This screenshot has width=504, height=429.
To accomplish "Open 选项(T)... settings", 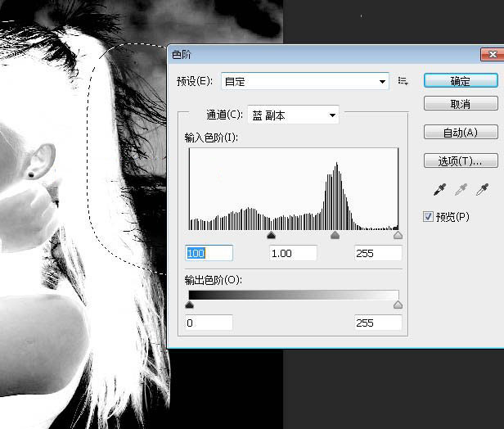I will (461, 160).
